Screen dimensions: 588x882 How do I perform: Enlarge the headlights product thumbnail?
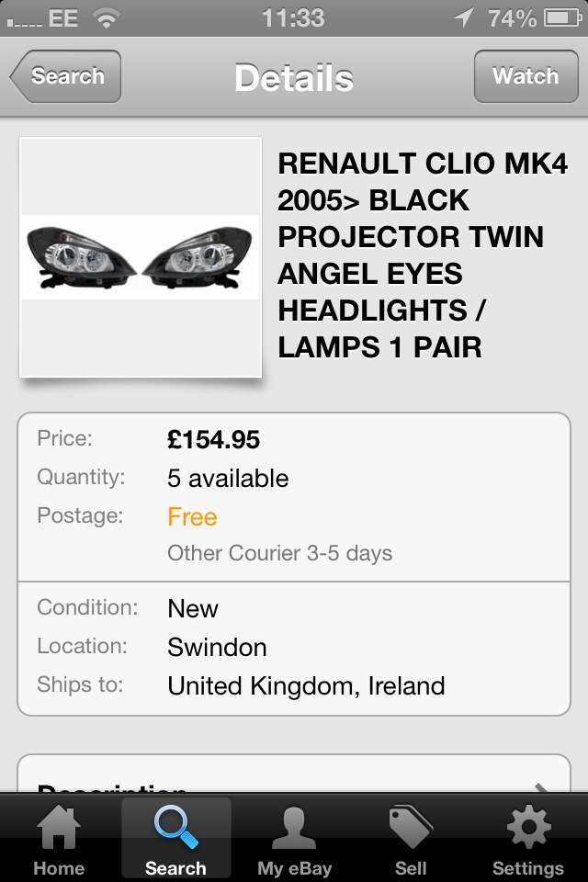coord(141,257)
